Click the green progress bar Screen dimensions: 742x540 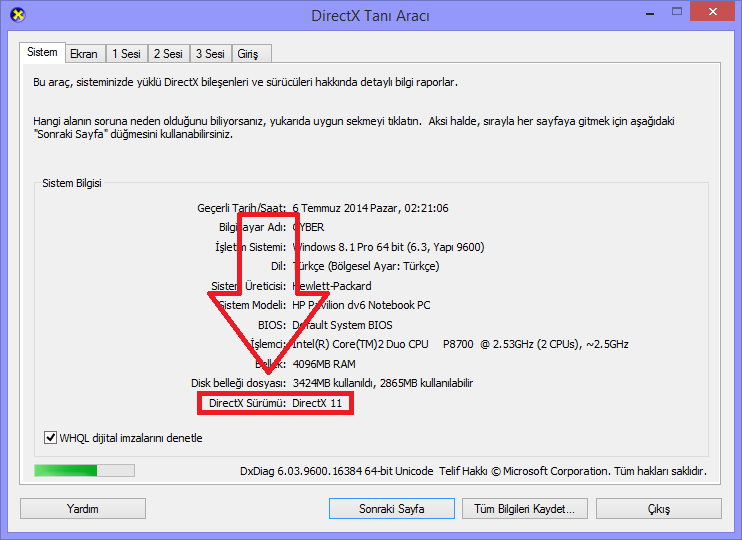point(84,470)
